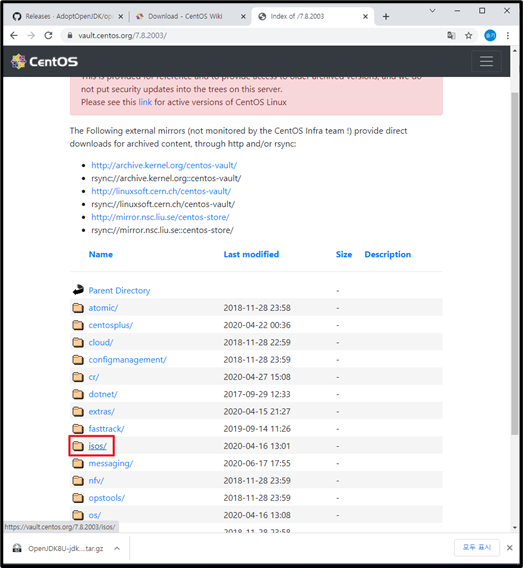
Task: Open the configmanagement/ directory
Action: (x=127, y=360)
